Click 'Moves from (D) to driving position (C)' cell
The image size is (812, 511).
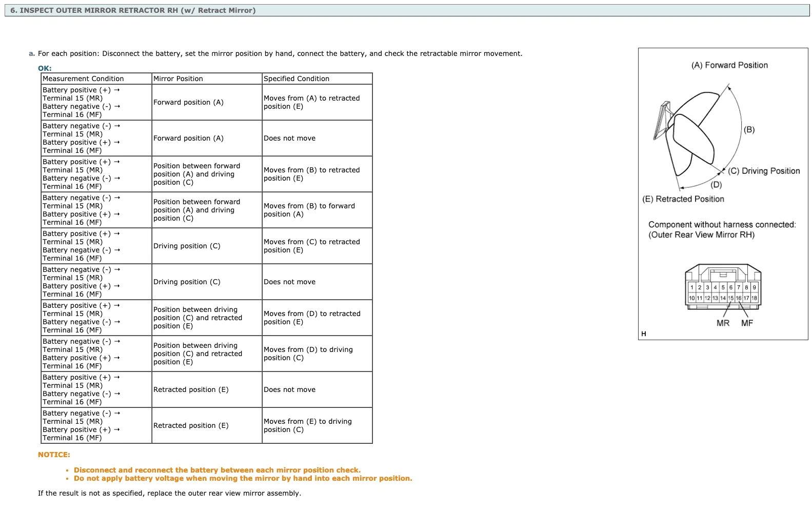click(317, 353)
